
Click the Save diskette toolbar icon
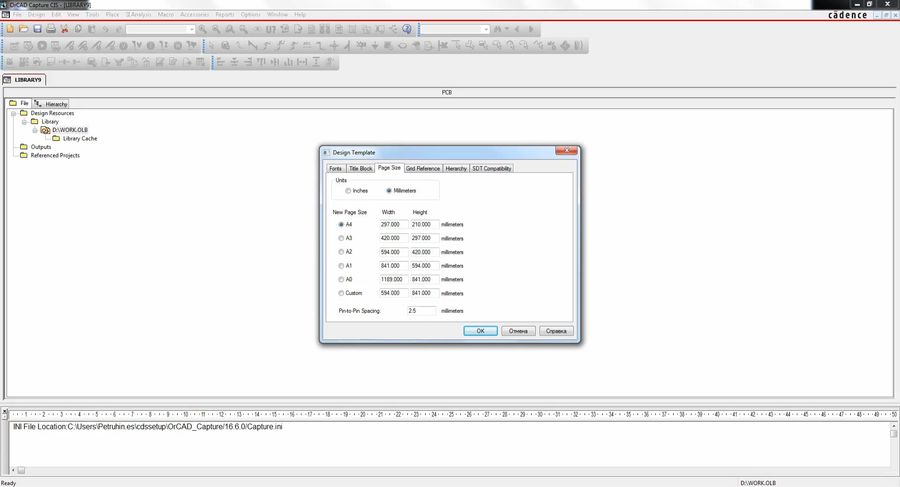pyautogui.click(x=37, y=29)
